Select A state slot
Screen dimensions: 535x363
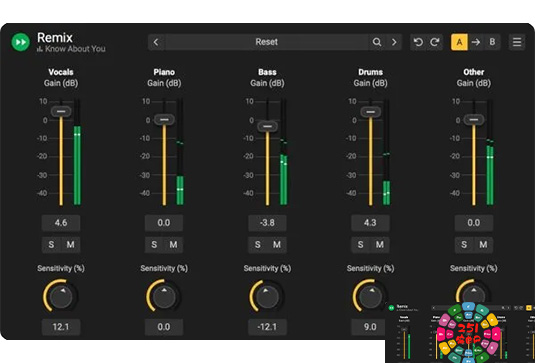(x=459, y=42)
